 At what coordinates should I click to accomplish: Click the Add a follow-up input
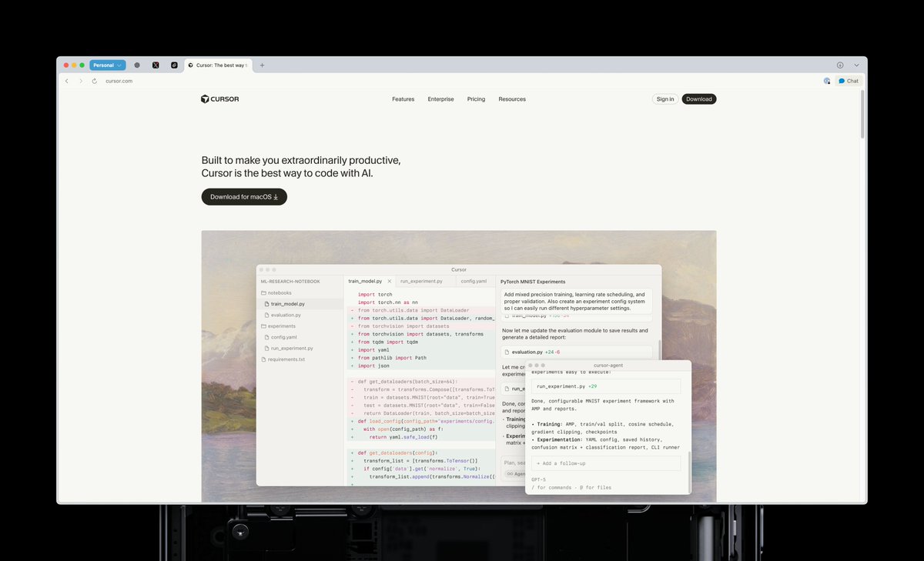pos(606,463)
